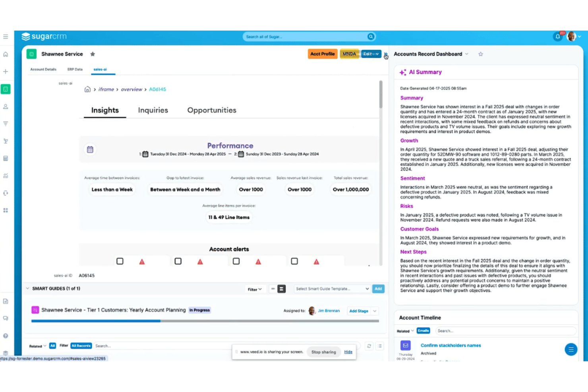Select the Insights tab
Image resolution: width=588 pixels, height=392 pixels.
(105, 110)
